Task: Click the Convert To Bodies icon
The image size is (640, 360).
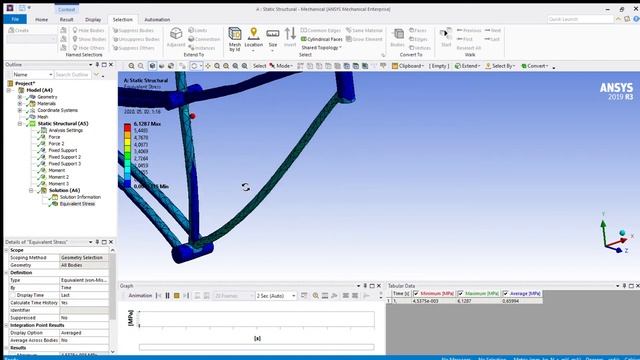Action: tap(397, 38)
